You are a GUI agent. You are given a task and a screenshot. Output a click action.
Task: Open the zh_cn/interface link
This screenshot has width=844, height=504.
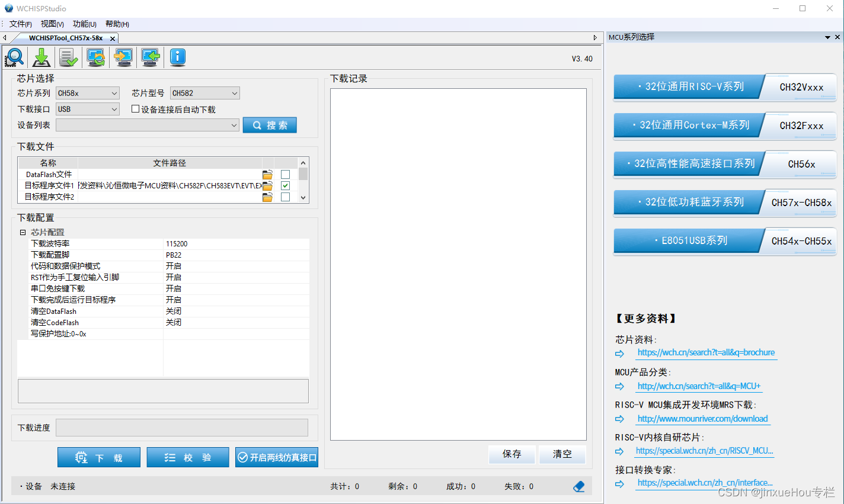tap(705, 483)
